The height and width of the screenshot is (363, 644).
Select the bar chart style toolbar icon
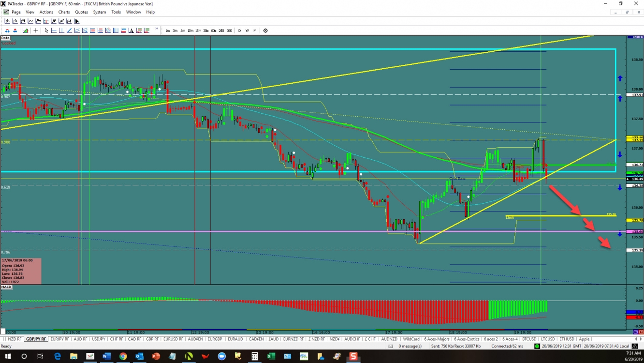(x=7, y=21)
